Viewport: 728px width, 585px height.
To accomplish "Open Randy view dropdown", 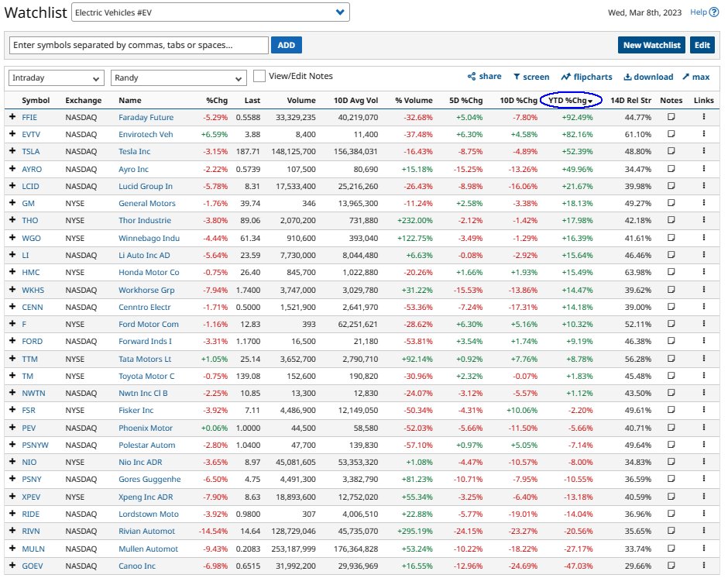I will pos(178,77).
